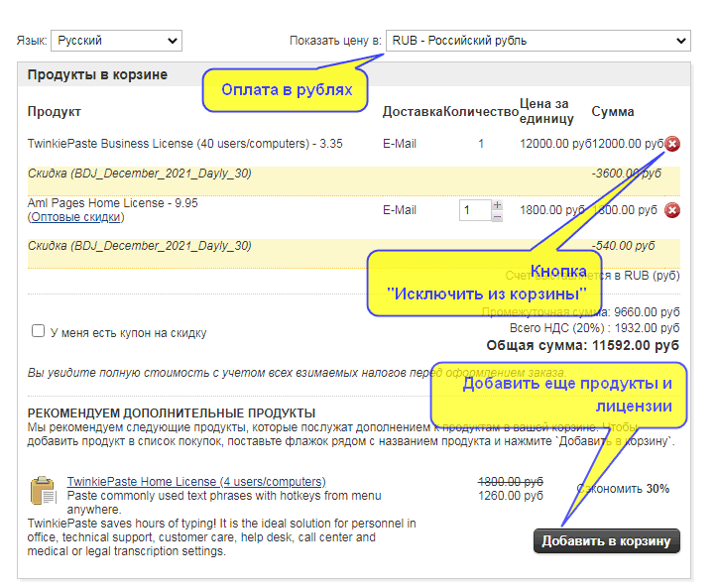Click the 'Продукты в корзине' header
Viewport: 717px width, 588px height.
(x=97, y=74)
